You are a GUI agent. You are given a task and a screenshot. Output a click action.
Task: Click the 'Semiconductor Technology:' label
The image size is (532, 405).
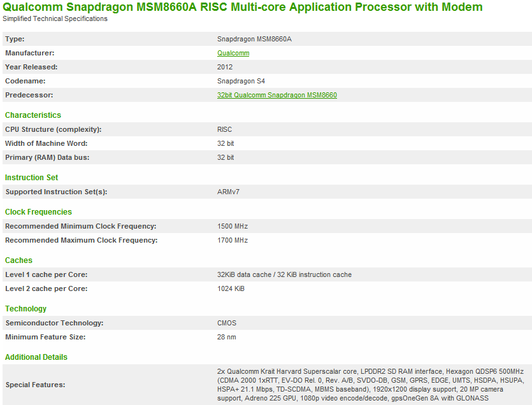click(54, 323)
